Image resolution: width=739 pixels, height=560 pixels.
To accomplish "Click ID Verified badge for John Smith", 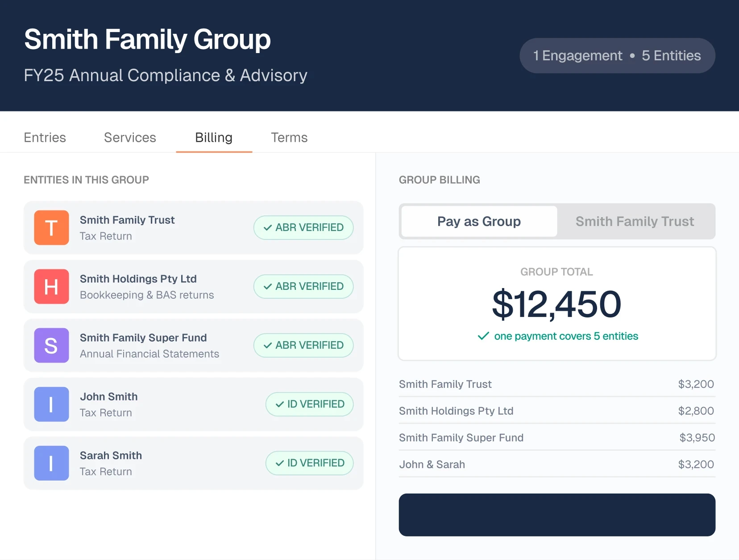I will [x=309, y=404].
